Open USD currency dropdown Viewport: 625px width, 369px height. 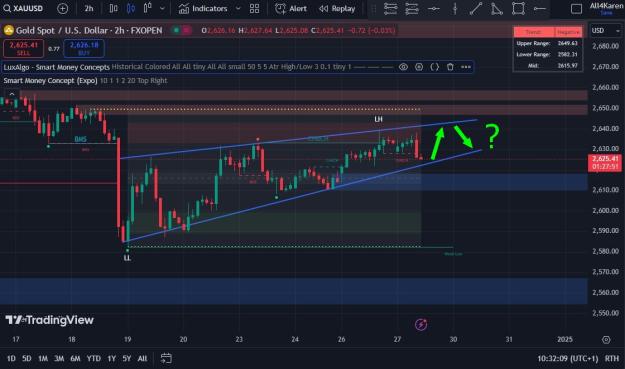point(606,31)
